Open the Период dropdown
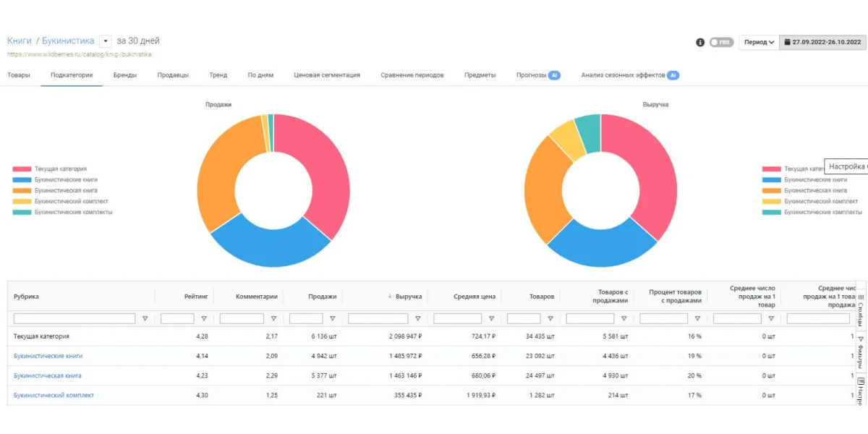Screen dimensions: 868x434 pyautogui.click(x=759, y=42)
